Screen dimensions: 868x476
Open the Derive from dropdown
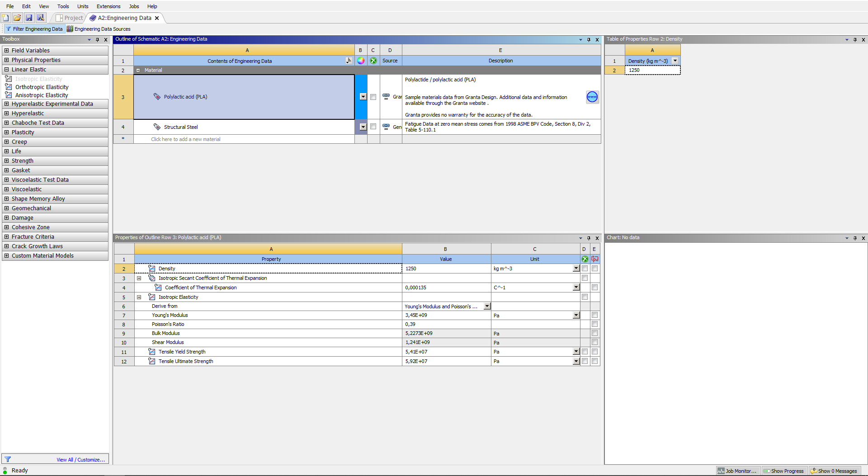pos(487,306)
